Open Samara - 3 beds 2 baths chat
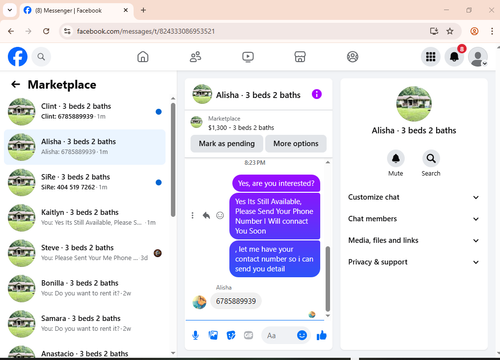This screenshot has width=500, height=360. point(85,324)
